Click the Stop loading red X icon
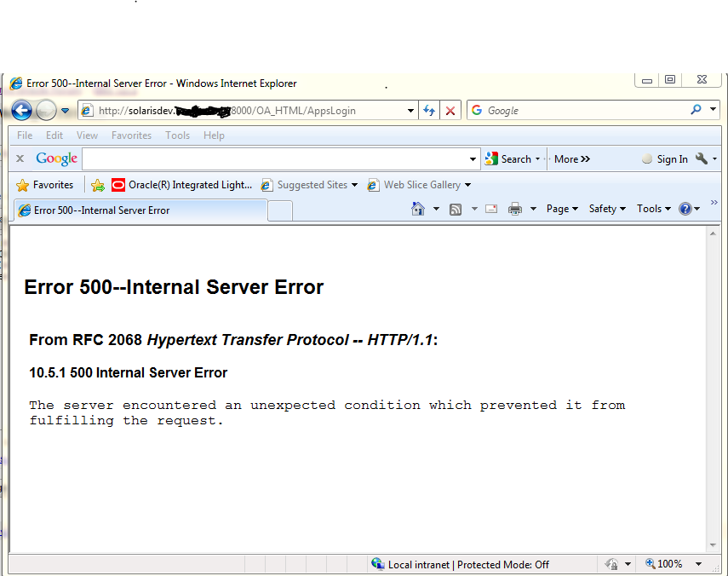Screen dimensions: 728x576 point(450,111)
